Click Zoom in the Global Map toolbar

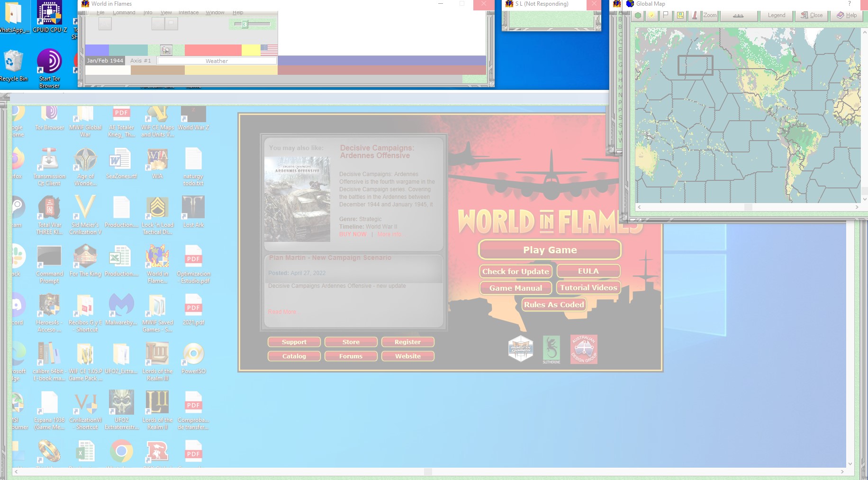[710, 16]
